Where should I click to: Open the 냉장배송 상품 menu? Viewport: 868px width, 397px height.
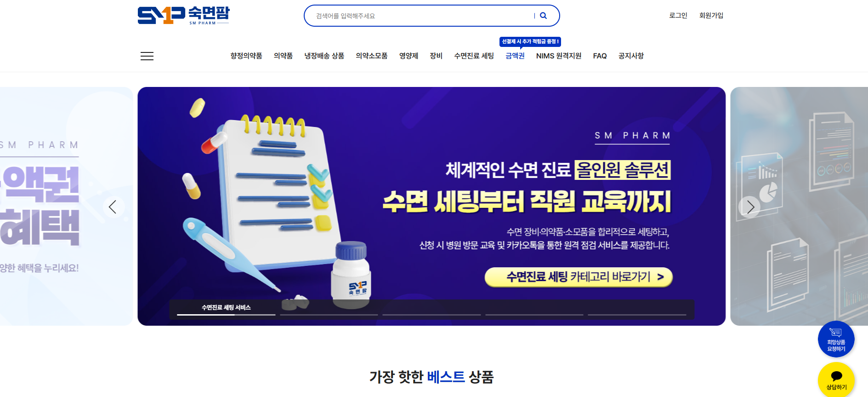tap(324, 56)
